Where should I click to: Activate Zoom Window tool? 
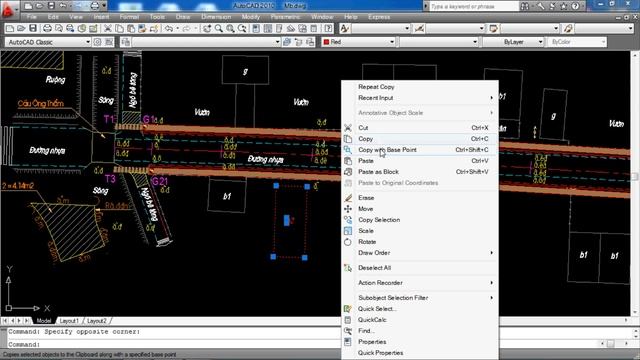click(x=230, y=28)
